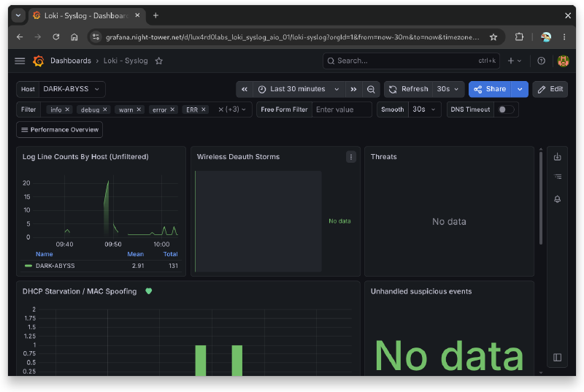The height and width of the screenshot is (392, 584).
Task: Close the Loki - Syslog browser tab
Action: point(137,15)
